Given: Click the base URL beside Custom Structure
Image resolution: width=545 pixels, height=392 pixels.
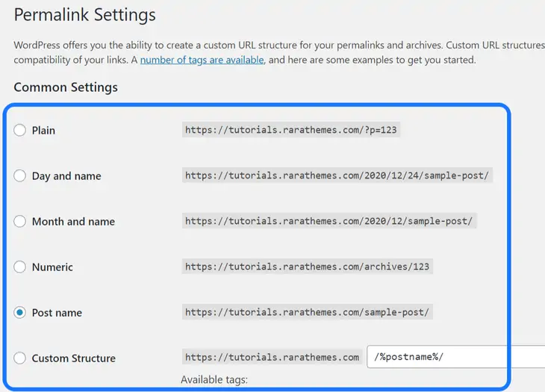Looking at the screenshot, I should click(272, 358).
